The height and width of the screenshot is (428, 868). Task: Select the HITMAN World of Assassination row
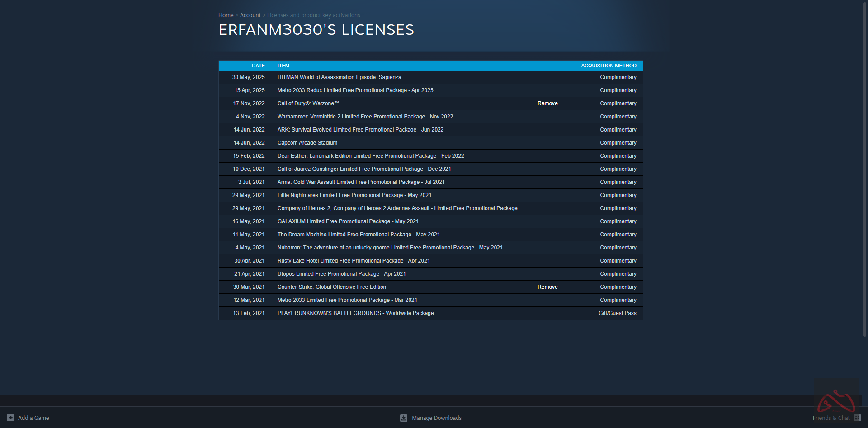[x=339, y=77]
